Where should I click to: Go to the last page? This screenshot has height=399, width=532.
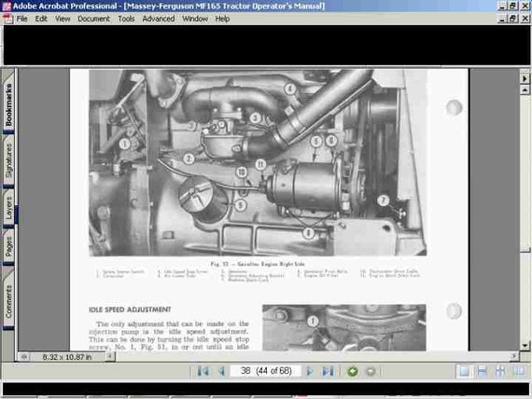328,372
